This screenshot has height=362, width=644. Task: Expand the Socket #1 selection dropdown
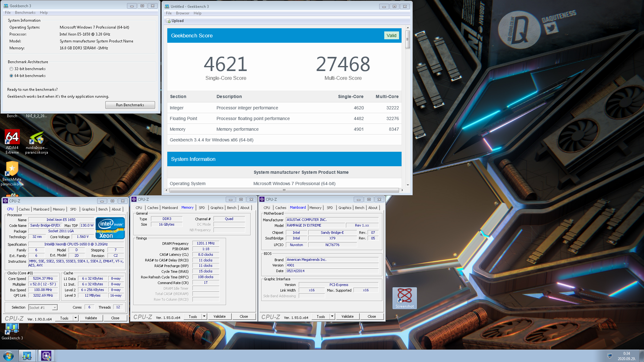tap(55, 308)
